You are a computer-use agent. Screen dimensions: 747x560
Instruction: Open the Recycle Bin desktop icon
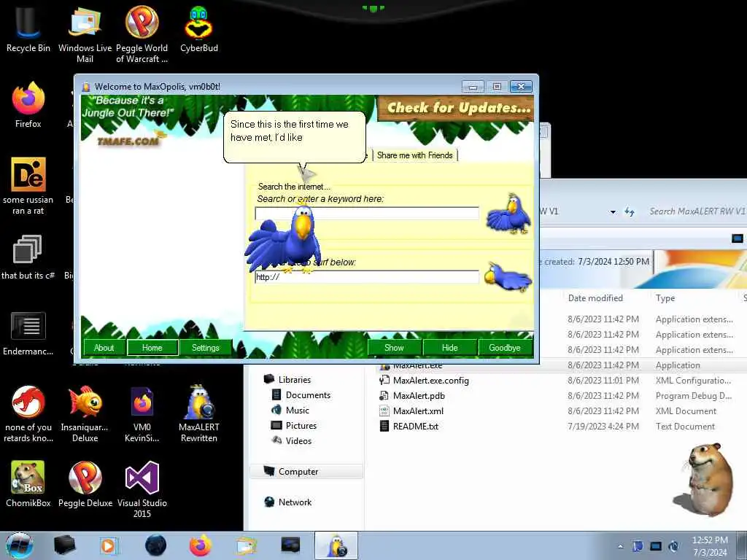pyautogui.click(x=28, y=28)
